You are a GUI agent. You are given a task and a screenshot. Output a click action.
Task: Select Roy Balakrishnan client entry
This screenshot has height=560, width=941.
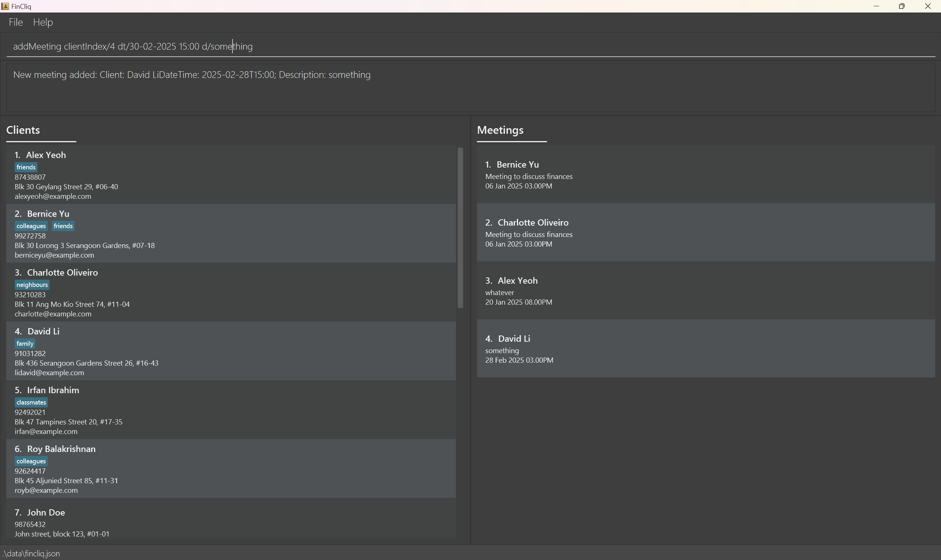[x=230, y=469]
